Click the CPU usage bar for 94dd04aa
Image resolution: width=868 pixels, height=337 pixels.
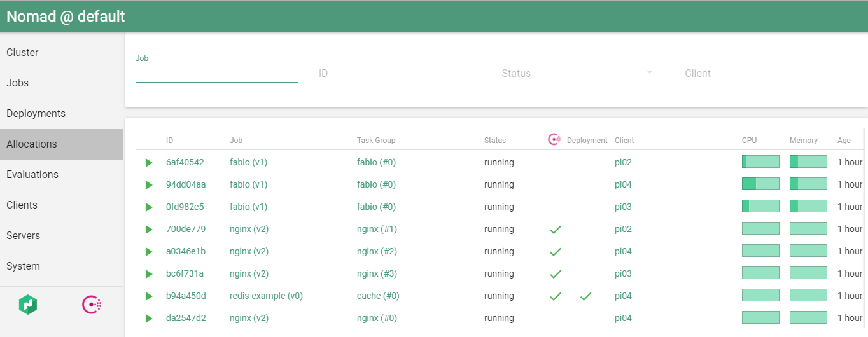(760, 184)
